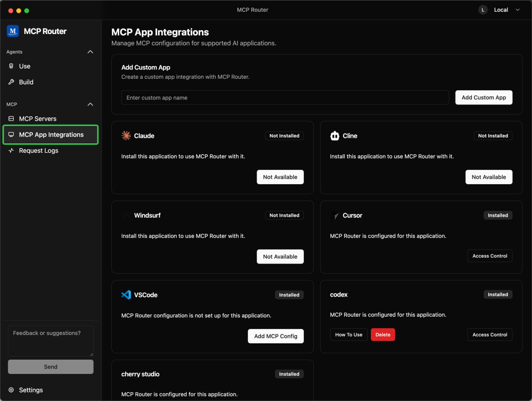Image resolution: width=532 pixels, height=401 pixels.
Task: Click the Cursor app icon on its card
Action: click(x=335, y=215)
